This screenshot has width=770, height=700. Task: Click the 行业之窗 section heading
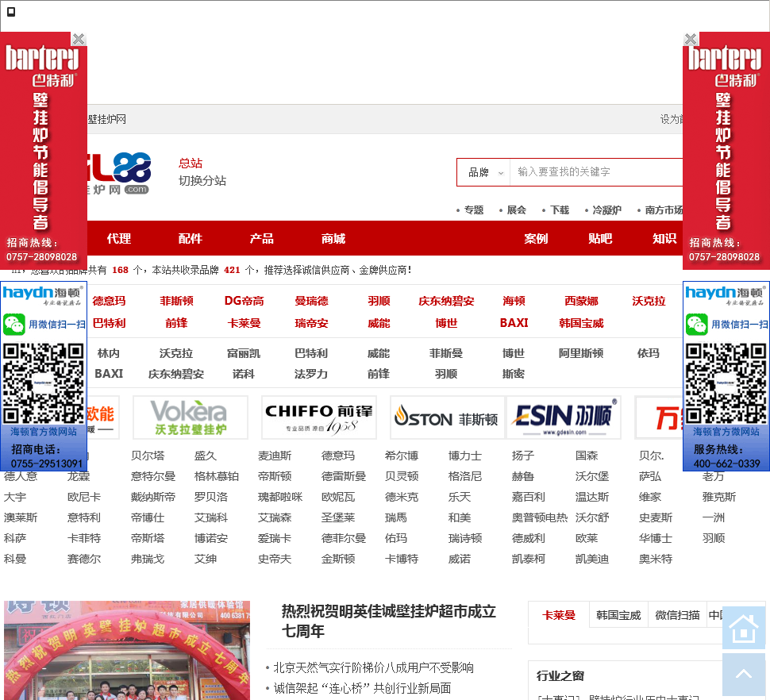[x=560, y=676]
